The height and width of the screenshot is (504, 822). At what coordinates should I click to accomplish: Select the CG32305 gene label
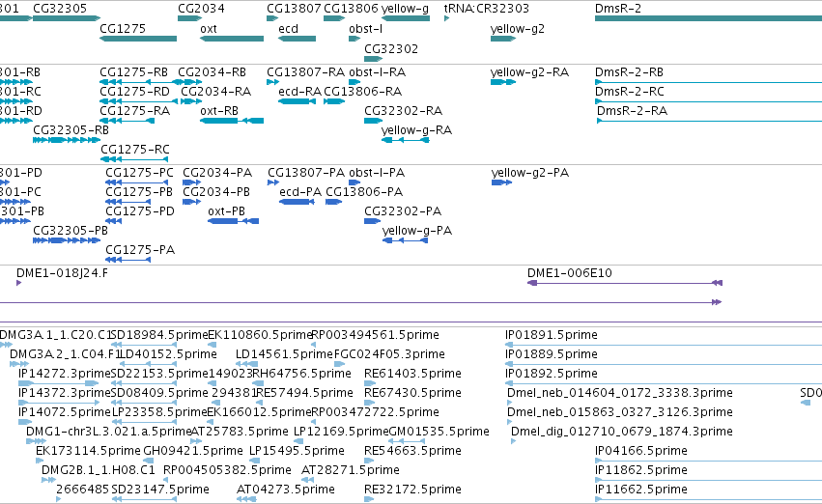click(x=60, y=9)
